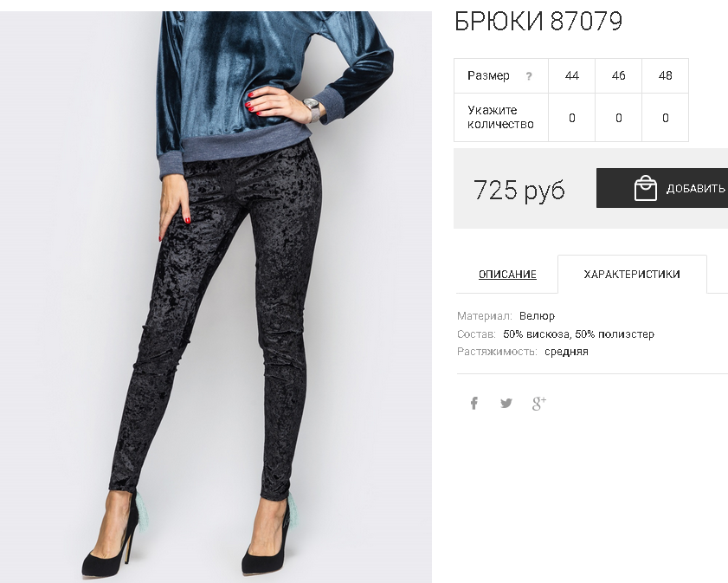Click the quantity field under size 46
The width and height of the screenshot is (728, 583).
click(618, 118)
